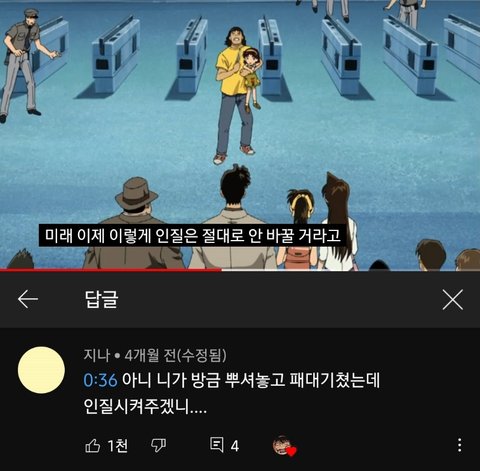Tap the 4개월 전(수정됨) timestamp label

click(175, 355)
